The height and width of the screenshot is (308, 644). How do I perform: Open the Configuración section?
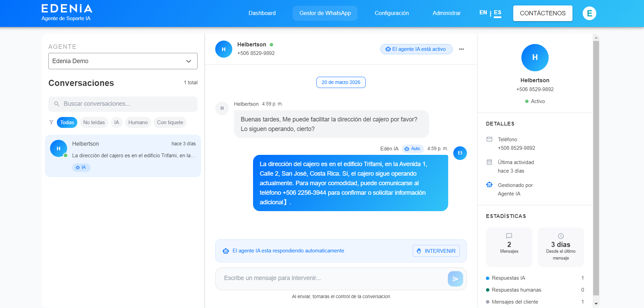392,13
